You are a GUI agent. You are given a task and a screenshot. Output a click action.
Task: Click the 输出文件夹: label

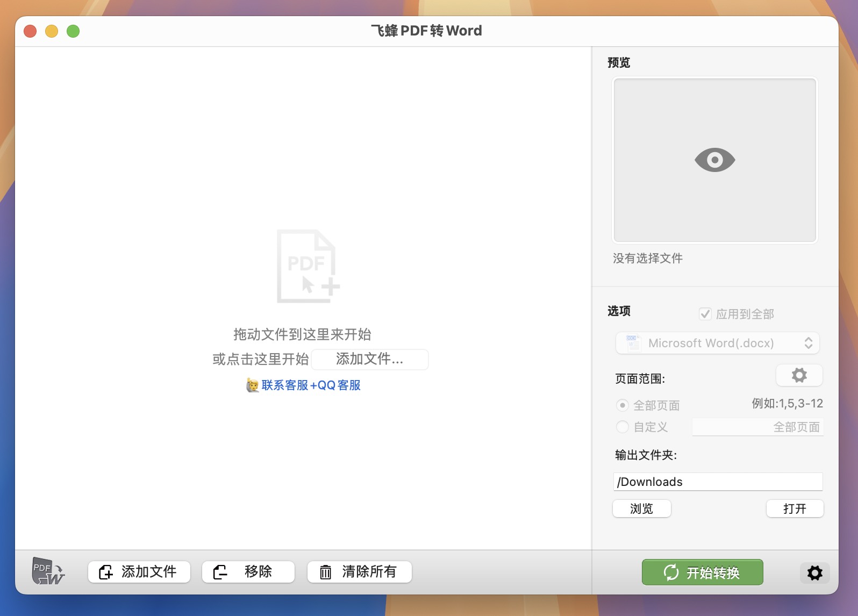point(646,455)
